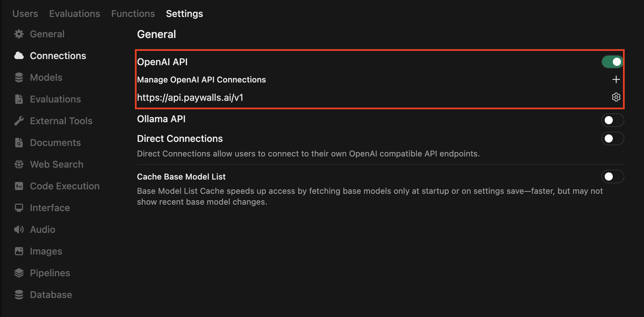Switch to the Users tab
Screen dimensions: 644x317
(x=25, y=13)
